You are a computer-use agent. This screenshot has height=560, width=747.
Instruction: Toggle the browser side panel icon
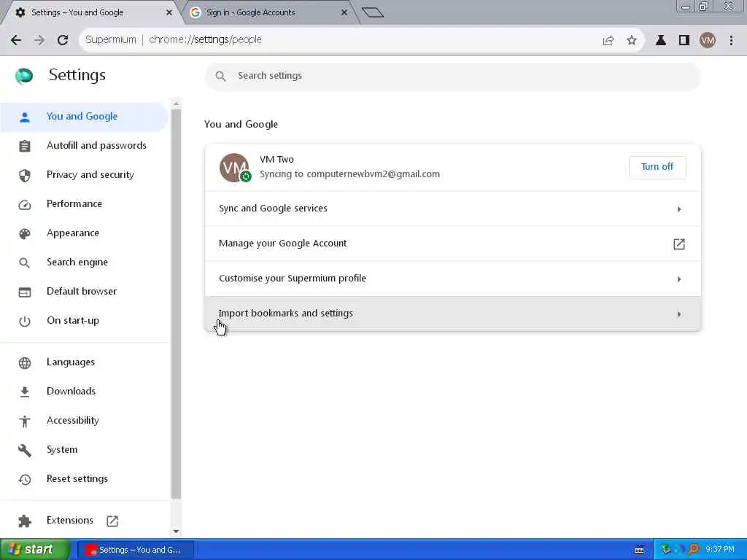tap(684, 41)
